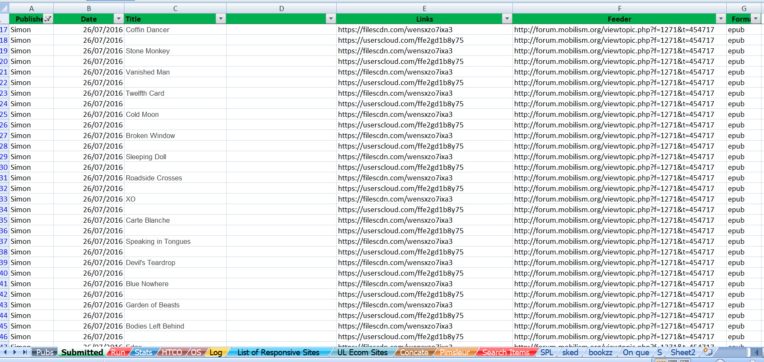Click the filescdn link in row 17

pos(395,30)
